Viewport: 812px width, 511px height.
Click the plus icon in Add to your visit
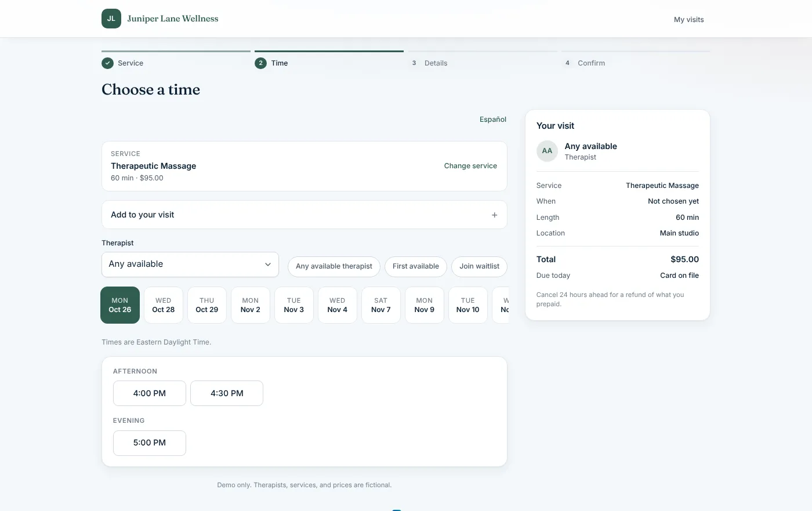coord(495,215)
